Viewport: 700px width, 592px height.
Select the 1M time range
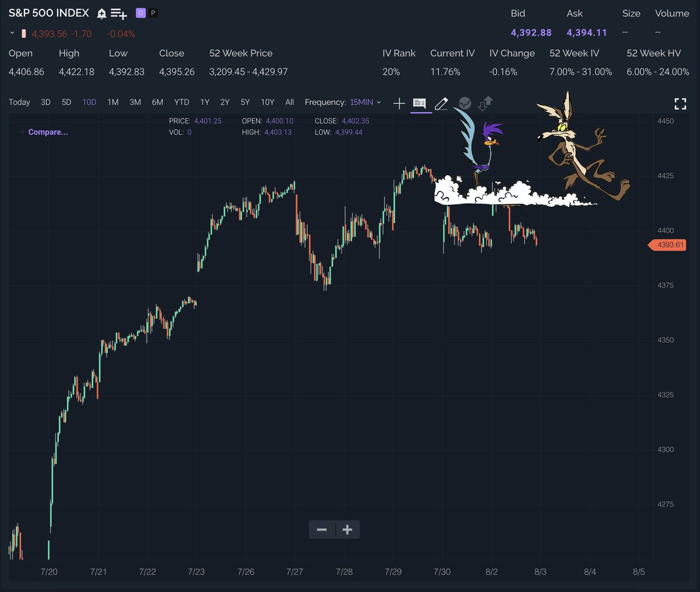coord(113,102)
